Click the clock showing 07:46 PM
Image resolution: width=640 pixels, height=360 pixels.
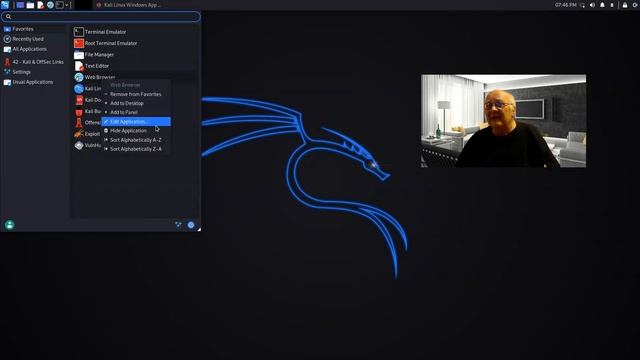(566, 5)
